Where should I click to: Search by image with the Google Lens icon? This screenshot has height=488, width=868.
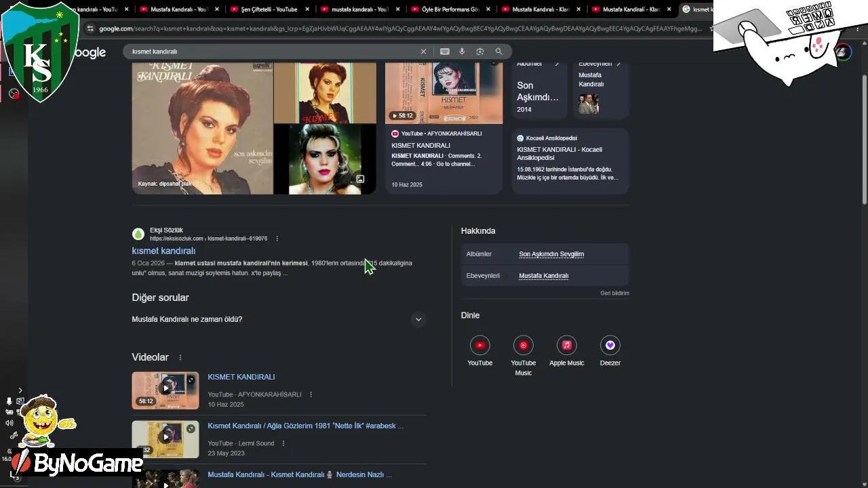point(480,52)
